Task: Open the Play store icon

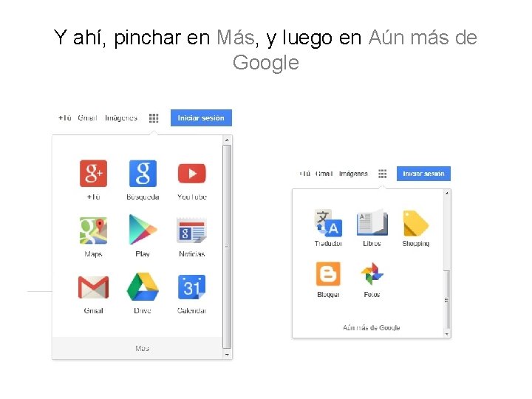Action: [x=143, y=230]
